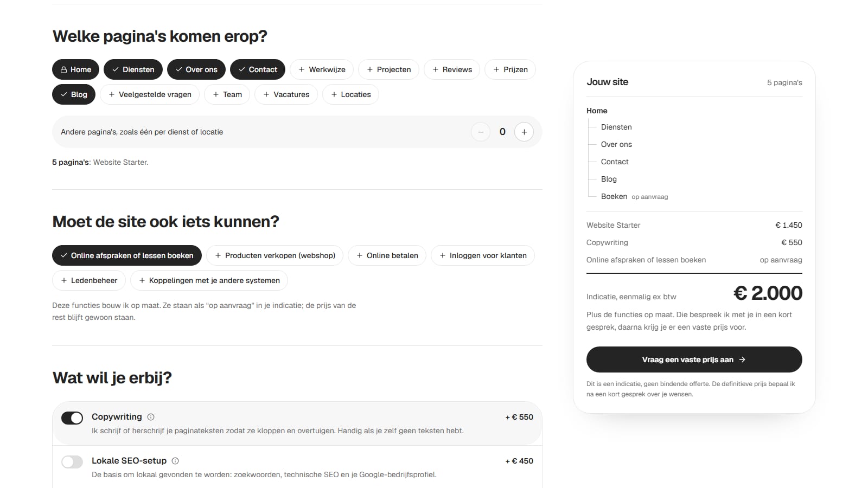
Task: Select Contact in the site tree
Action: (615, 162)
